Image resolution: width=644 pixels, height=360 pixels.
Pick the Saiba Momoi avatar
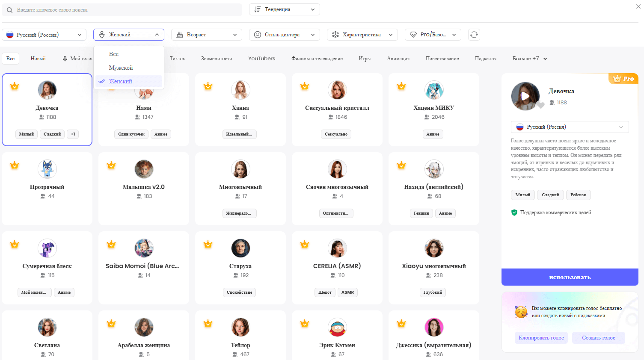[144, 248]
